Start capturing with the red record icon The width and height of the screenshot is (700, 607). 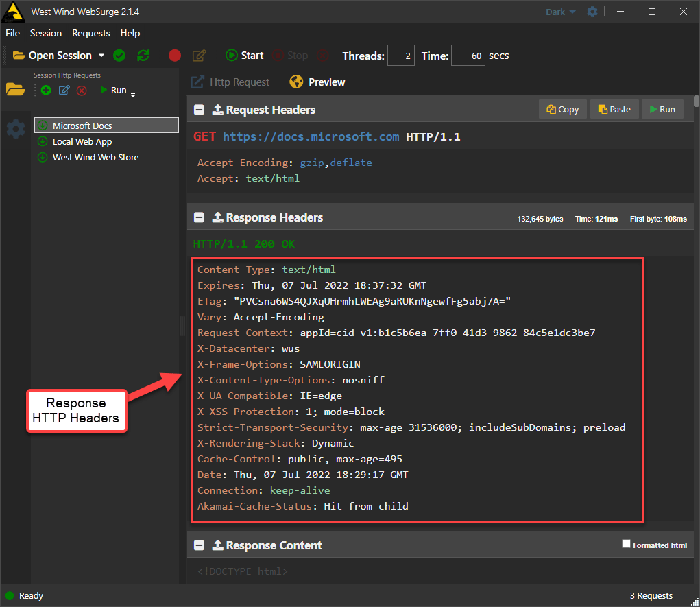point(174,56)
